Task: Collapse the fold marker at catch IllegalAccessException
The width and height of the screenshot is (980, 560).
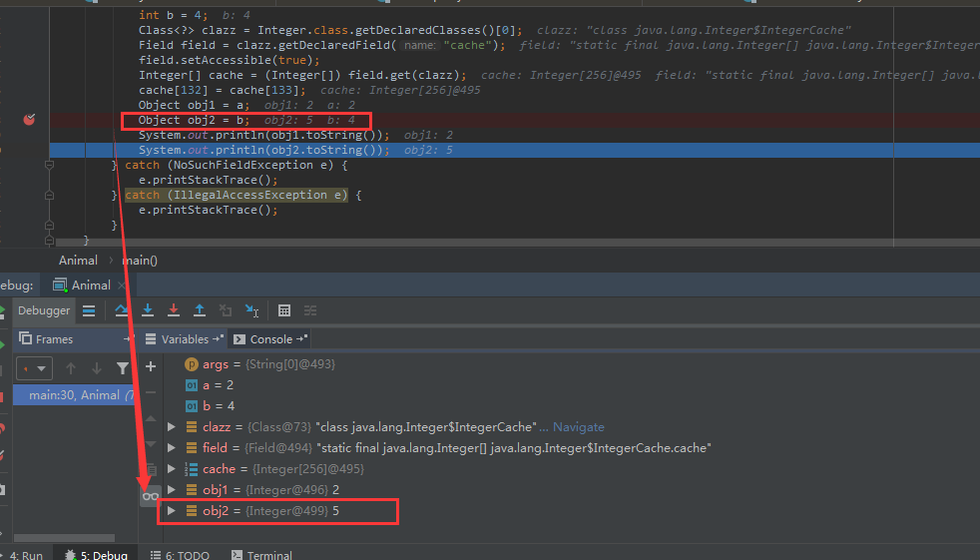Action: 49,195
